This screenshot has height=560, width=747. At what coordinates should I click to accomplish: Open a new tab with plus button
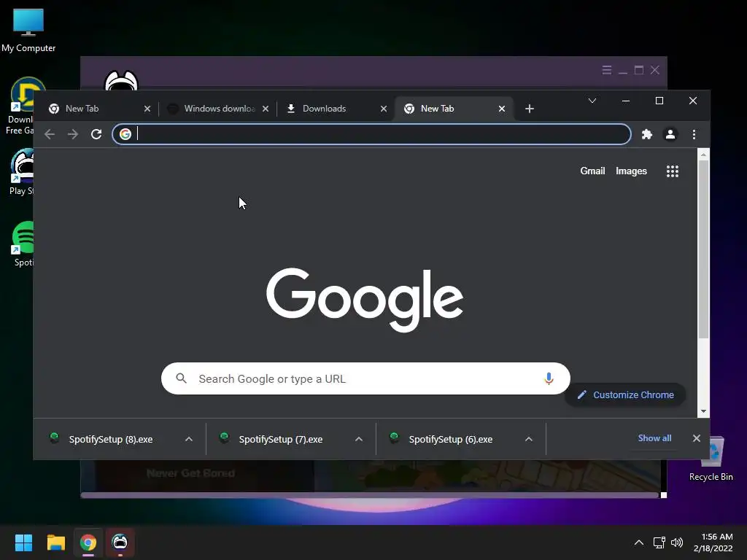pyautogui.click(x=530, y=109)
